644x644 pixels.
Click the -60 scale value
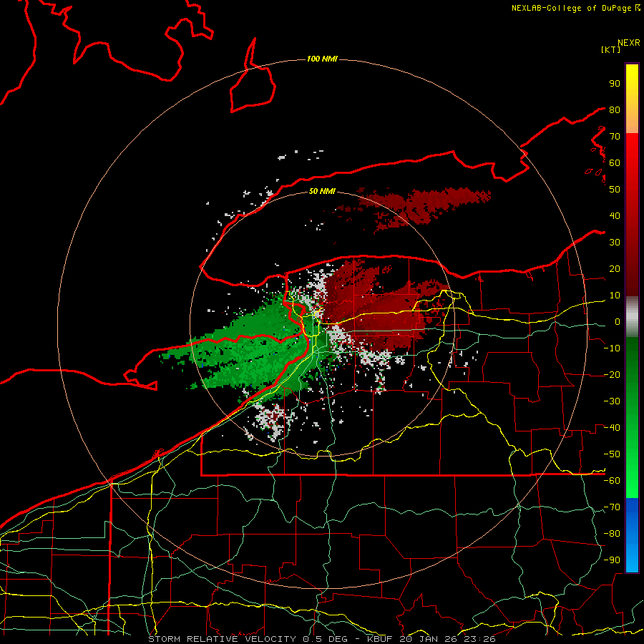612,481
